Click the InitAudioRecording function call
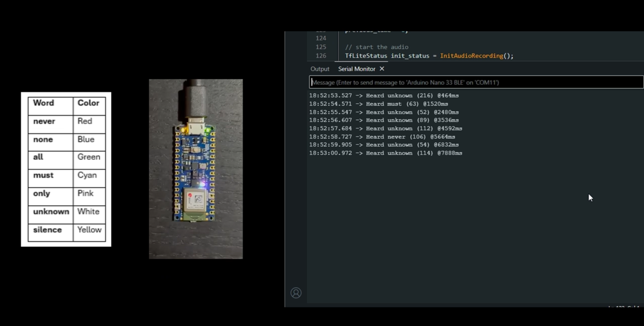 pyautogui.click(x=471, y=56)
